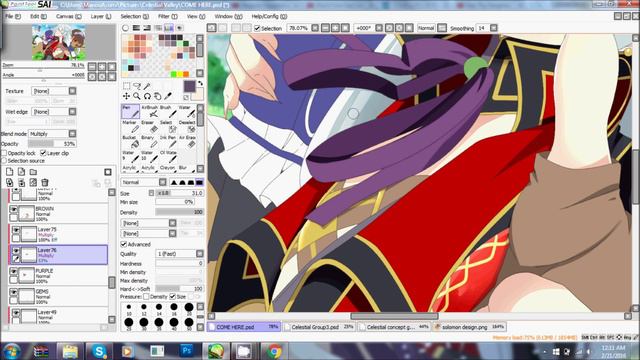
Task: Delete the selected layer
Action: pyautogui.click(x=45, y=182)
